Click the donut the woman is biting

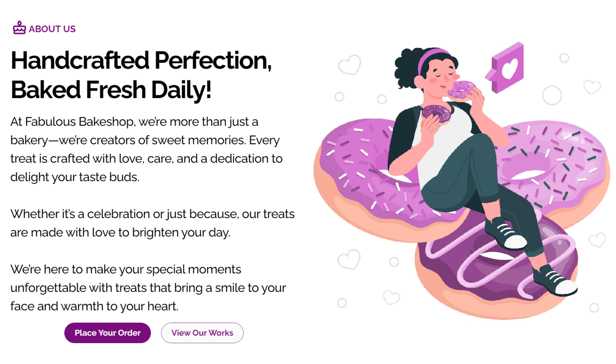(x=461, y=89)
